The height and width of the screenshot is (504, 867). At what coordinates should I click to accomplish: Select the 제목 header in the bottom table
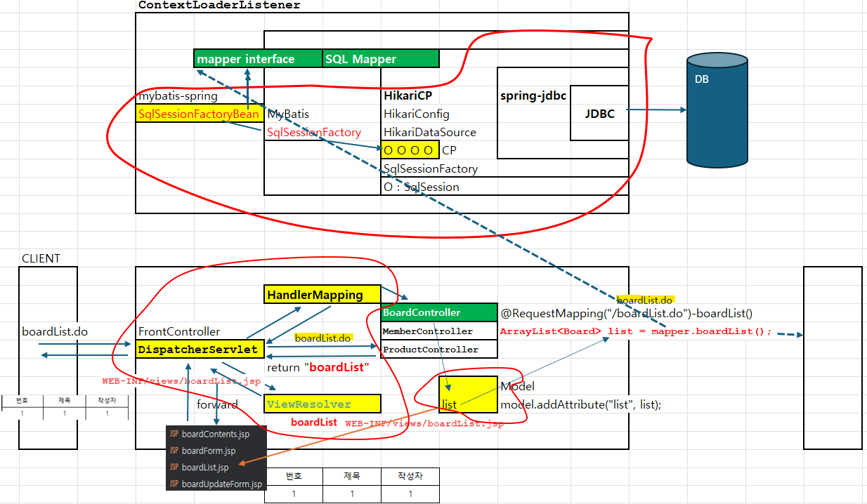[352, 477]
